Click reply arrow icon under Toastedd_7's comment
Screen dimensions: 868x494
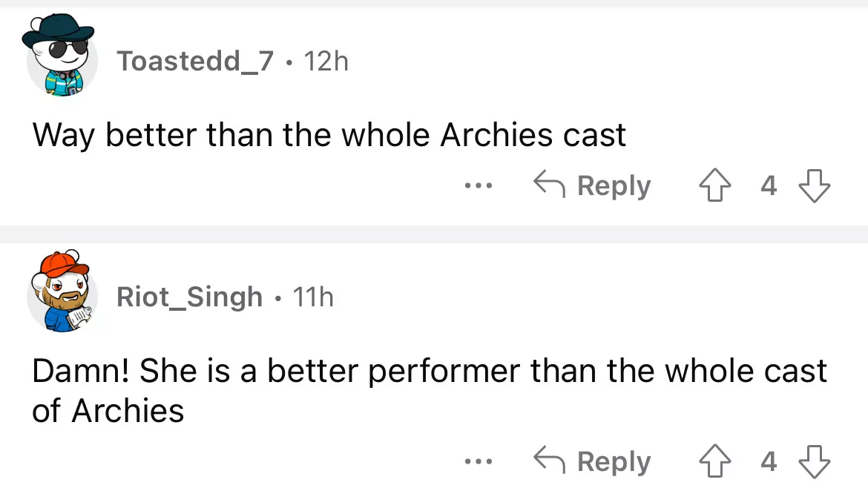(550, 185)
